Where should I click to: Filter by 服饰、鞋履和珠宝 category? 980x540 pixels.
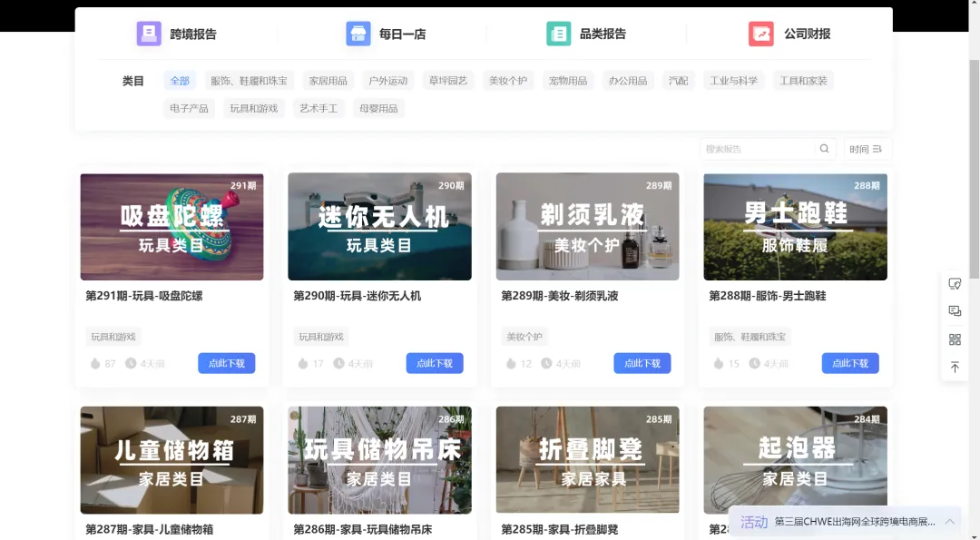point(249,81)
